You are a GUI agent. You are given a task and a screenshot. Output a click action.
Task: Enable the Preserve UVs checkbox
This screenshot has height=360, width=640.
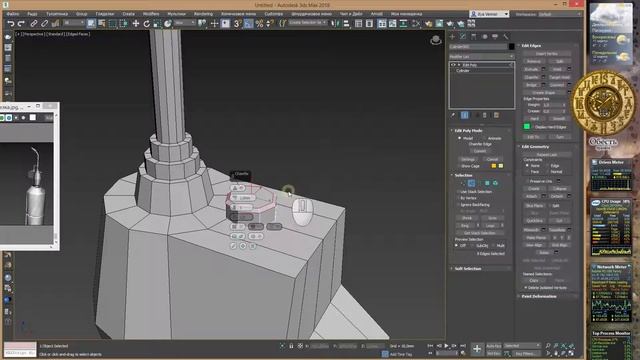527,181
